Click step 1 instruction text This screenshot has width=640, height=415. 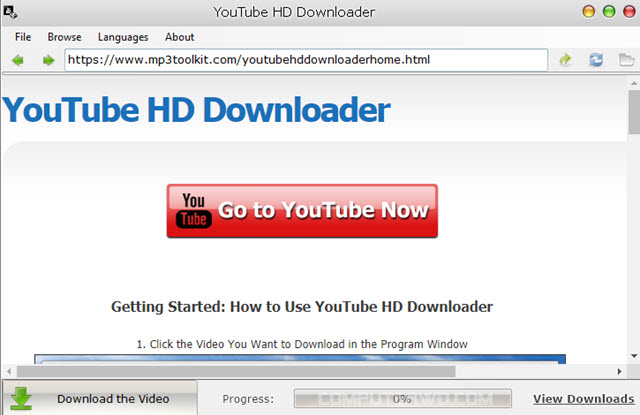tap(302, 344)
